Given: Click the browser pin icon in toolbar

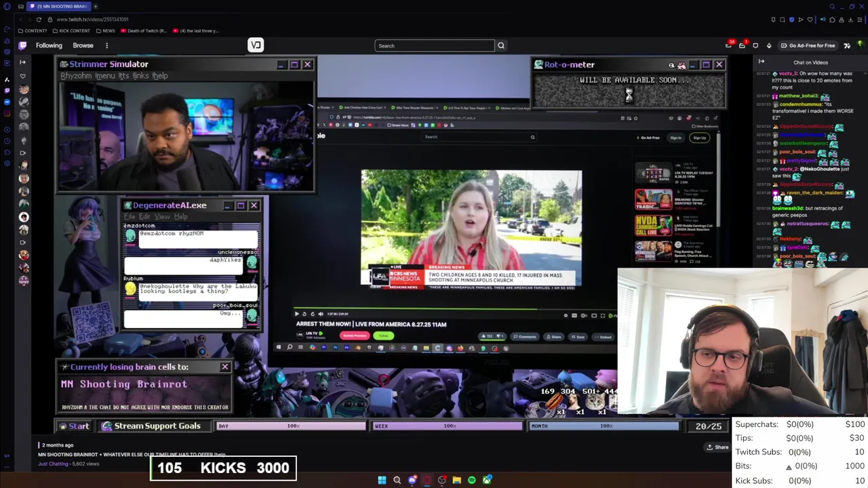Looking at the screenshot, I should [x=773, y=20].
